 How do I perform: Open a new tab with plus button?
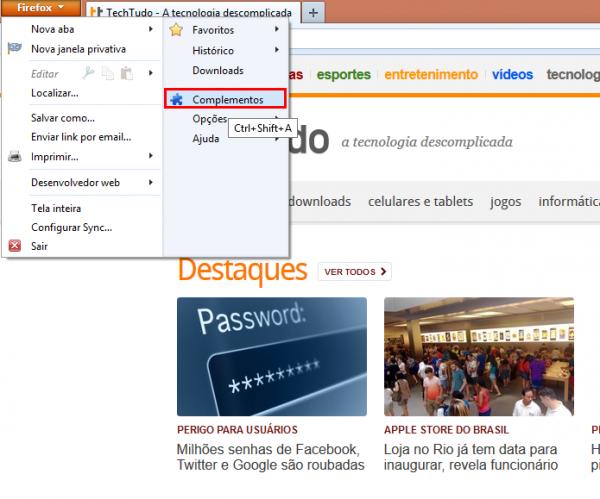coord(313,13)
